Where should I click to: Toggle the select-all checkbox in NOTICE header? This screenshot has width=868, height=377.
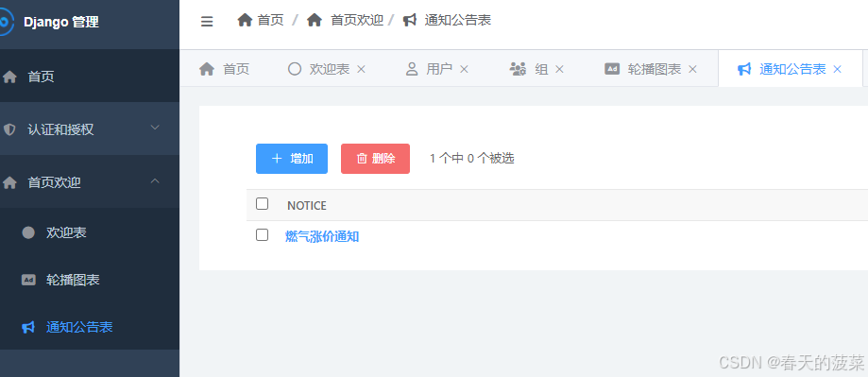262,204
